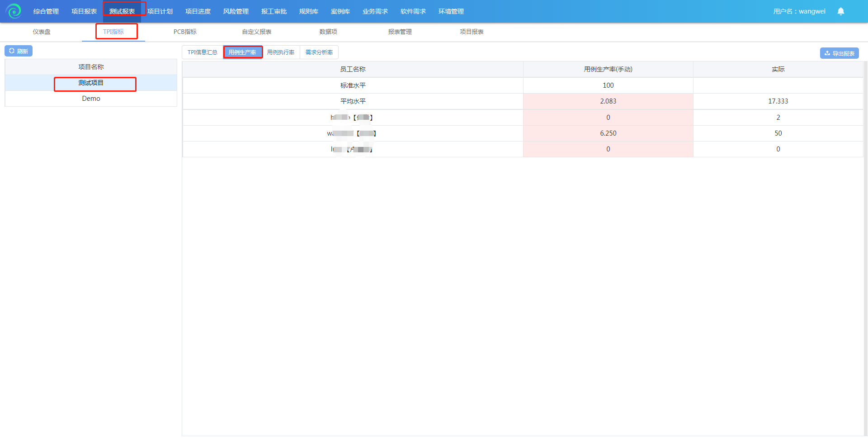Click 员工名称 column header
This screenshot has width=868, height=438.
coord(353,69)
